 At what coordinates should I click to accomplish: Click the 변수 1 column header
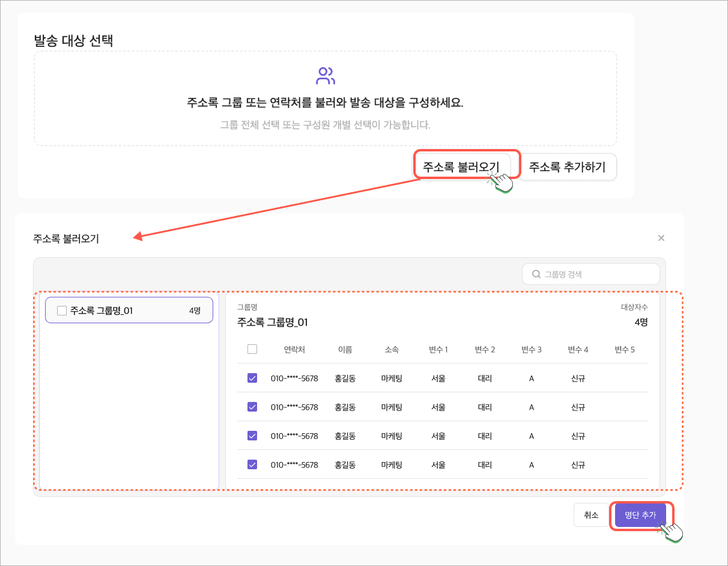click(x=438, y=350)
